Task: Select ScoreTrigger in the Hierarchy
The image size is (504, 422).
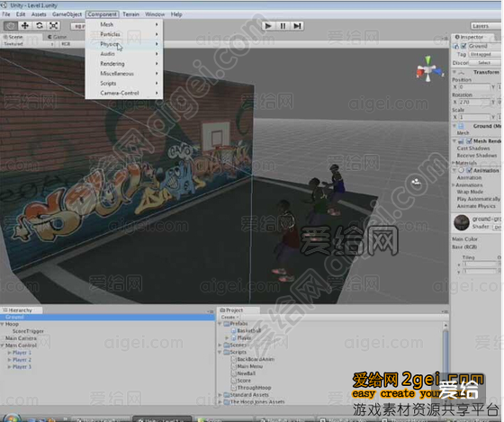Action: [28, 331]
